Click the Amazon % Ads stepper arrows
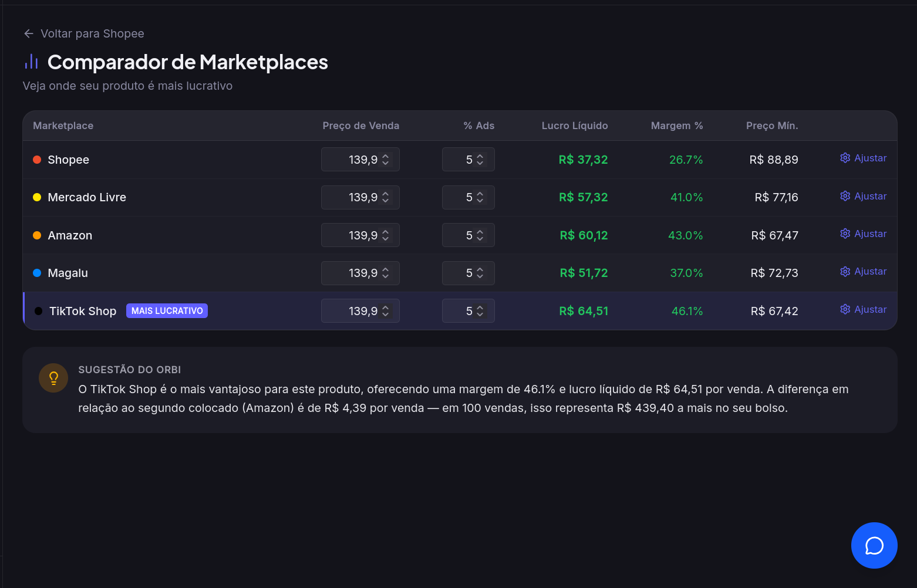This screenshot has height=588, width=917. point(480,235)
